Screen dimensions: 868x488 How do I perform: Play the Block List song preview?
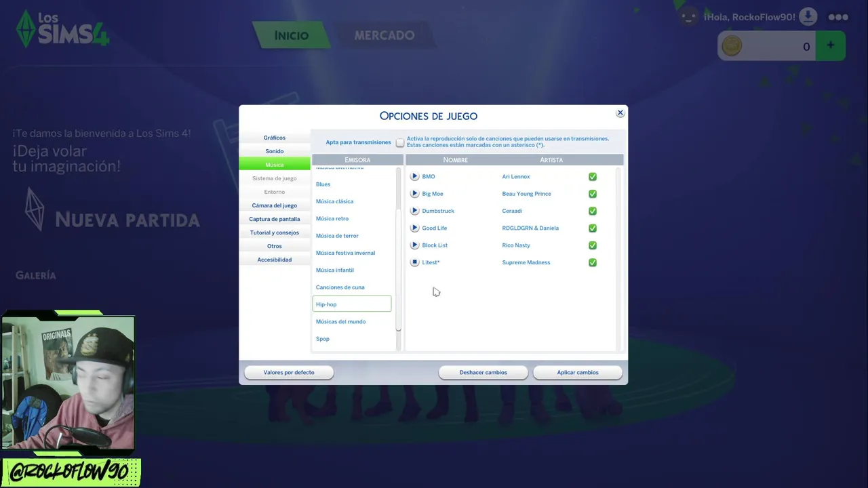pos(415,245)
